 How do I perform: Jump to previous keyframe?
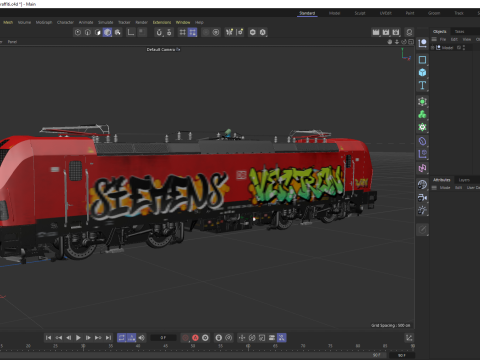point(59,338)
